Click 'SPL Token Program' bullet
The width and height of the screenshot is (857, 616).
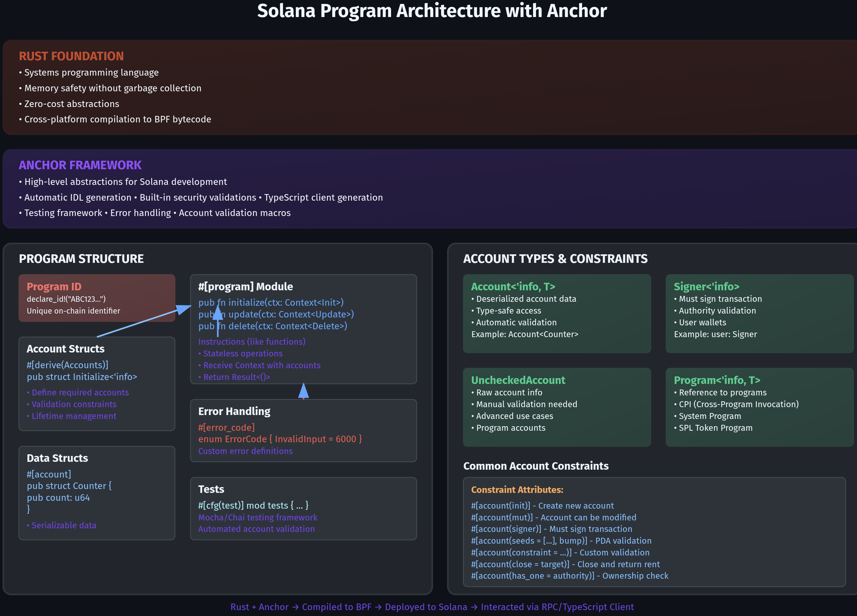click(x=713, y=428)
